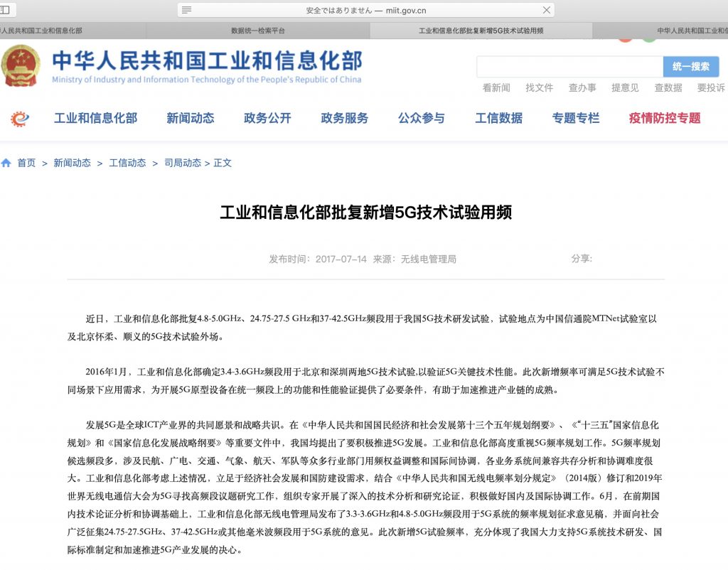Image resolution: width=728 pixels, height=570 pixels.
Task: Click the source text 无线电管理局
Action: [x=428, y=259]
